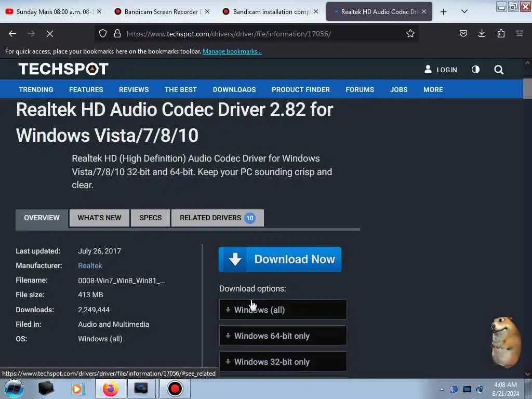Click the page vertical scrollbar thumb
Screen dimensions: 532x399
(x=527, y=88)
